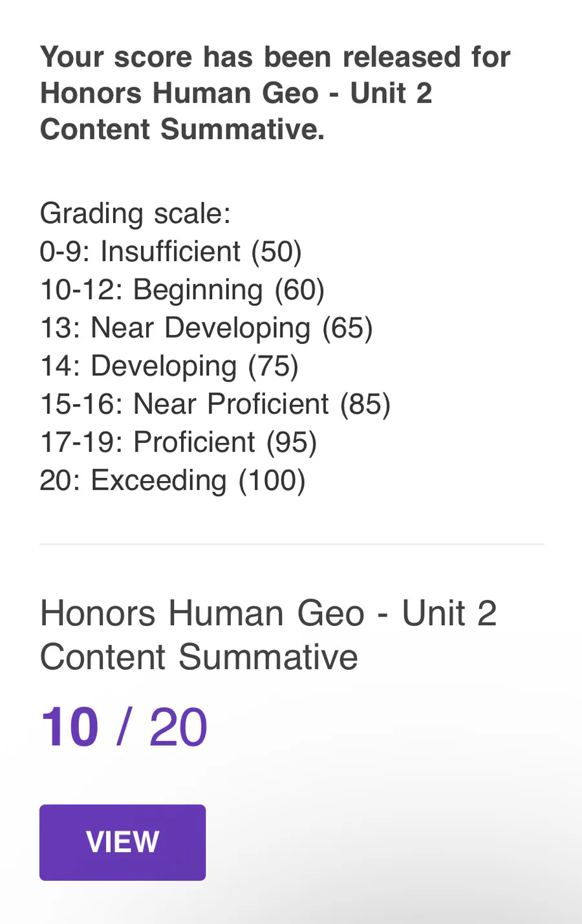Viewport: 582px width, 924px height.
Task: Click the '(50)' percentage value
Action: point(276,252)
